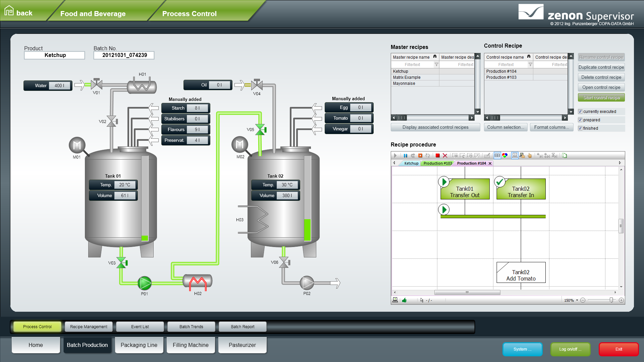Click pump P01 green play symbol
This screenshot has width=644, height=362.
pos(145,283)
